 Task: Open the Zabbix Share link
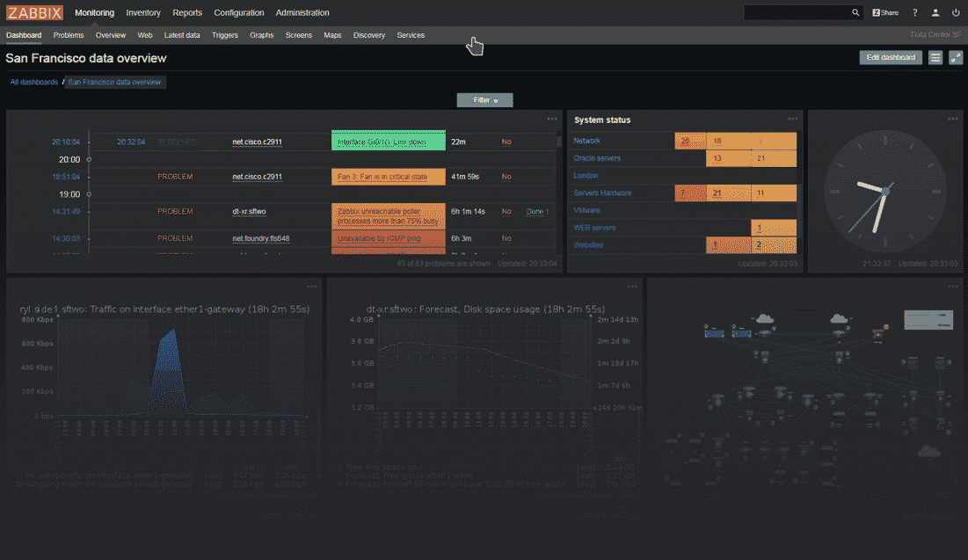coord(885,12)
